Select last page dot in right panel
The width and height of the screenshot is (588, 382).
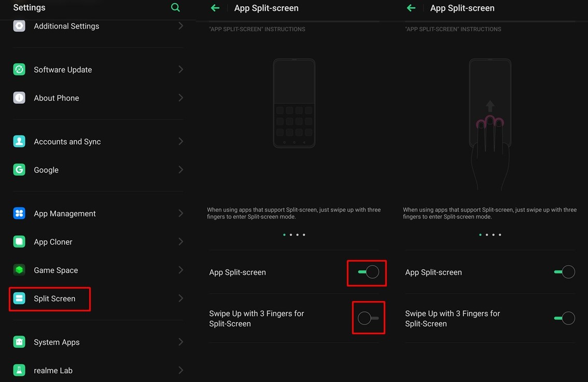click(x=500, y=235)
